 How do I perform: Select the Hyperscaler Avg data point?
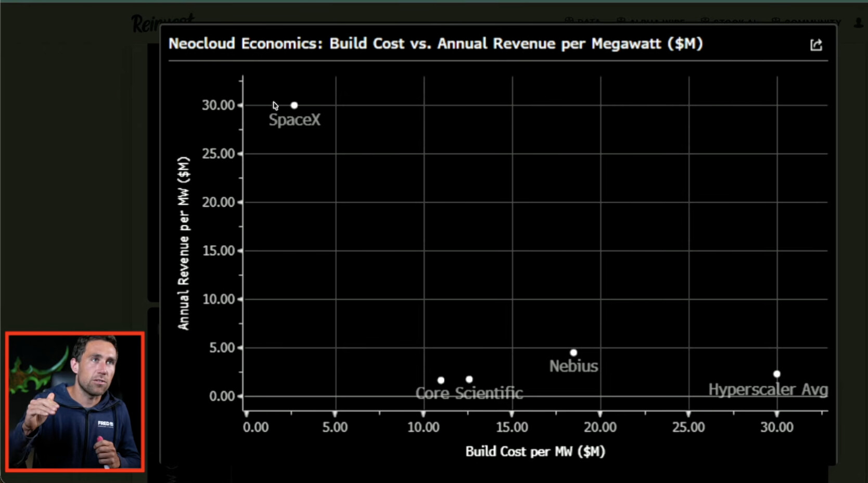coord(776,374)
